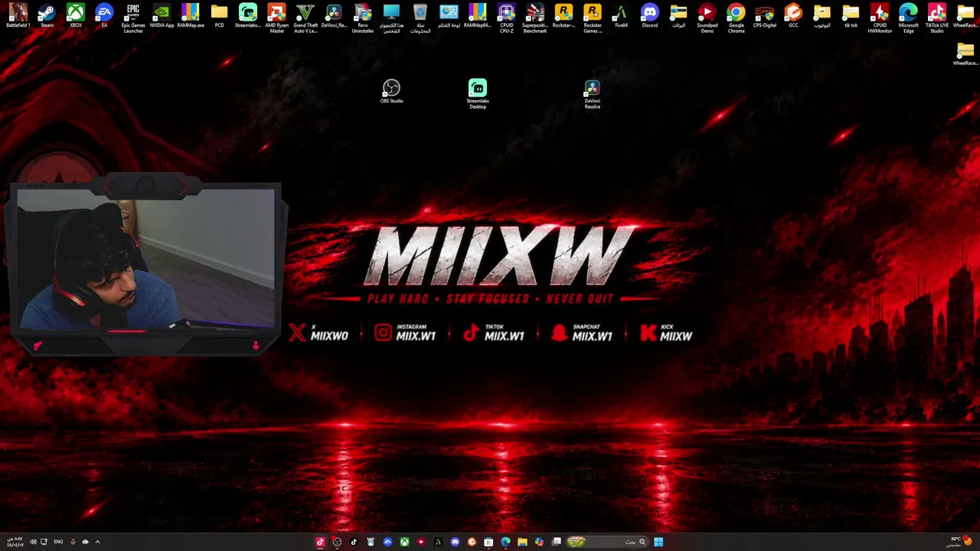
Task: Open the Steam desktop shortcut
Action: click(x=47, y=16)
